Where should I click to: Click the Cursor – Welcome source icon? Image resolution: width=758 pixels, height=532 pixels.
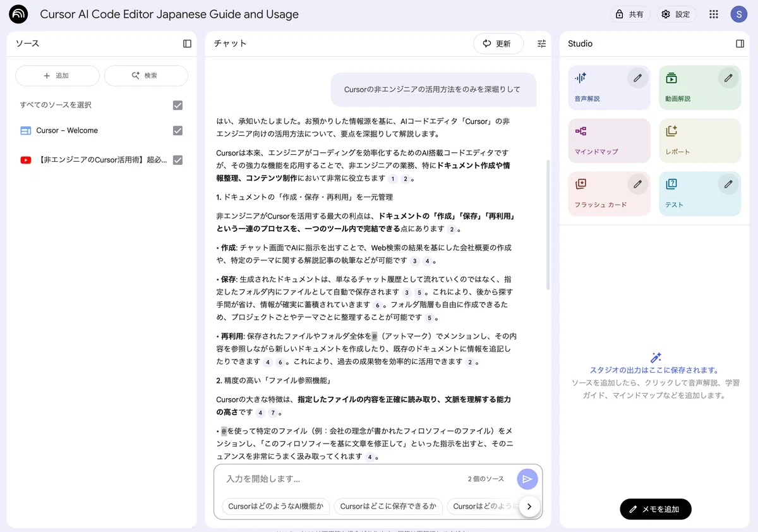click(x=25, y=131)
